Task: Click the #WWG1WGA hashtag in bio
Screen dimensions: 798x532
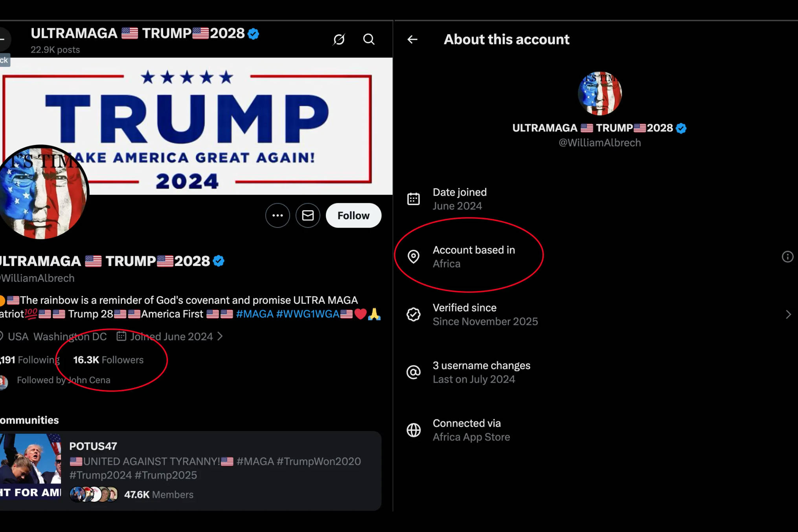Action: click(x=307, y=314)
